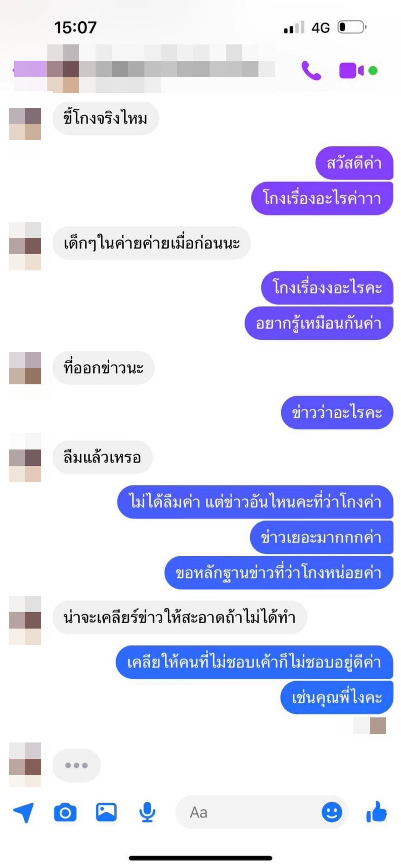Viewport: 401px width, 868px height.
Task: Tap the location arrow icon in the bottom toolbar
Action: click(x=23, y=812)
